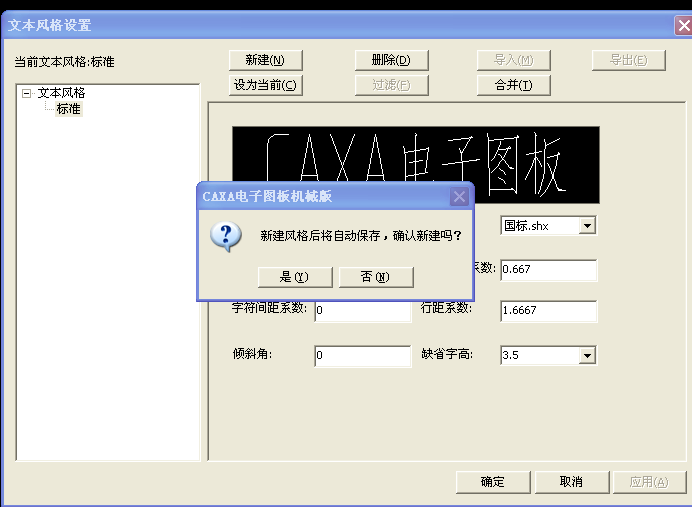Open the 缺省字高 dropdown arrow

587,356
